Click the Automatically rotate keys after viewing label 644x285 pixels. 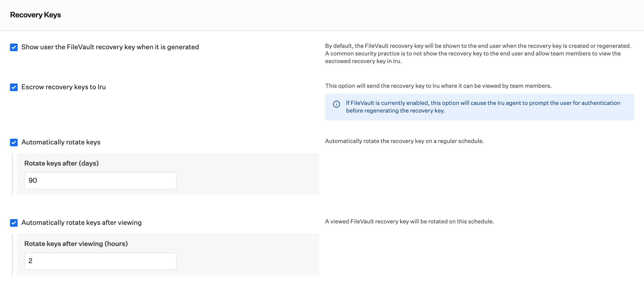click(81, 222)
